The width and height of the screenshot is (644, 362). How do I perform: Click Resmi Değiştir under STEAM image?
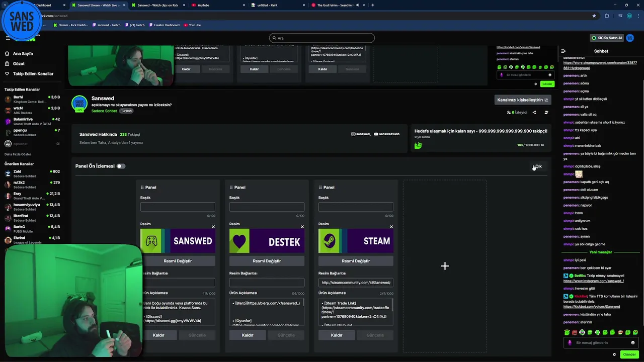point(356,261)
